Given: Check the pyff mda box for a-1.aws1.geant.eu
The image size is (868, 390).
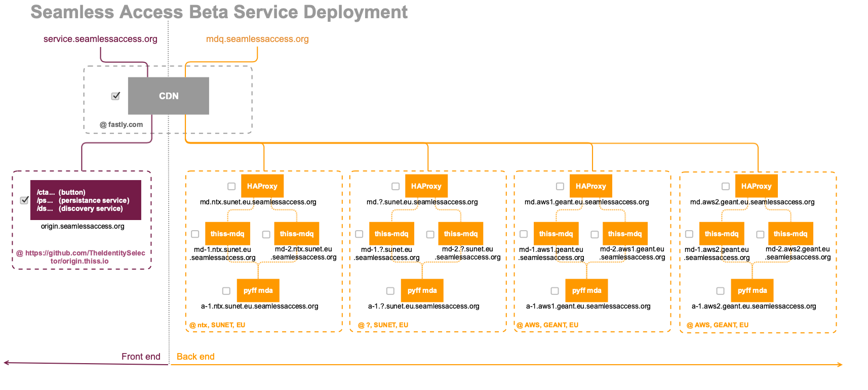Looking at the screenshot, I should (x=555, y=291).
